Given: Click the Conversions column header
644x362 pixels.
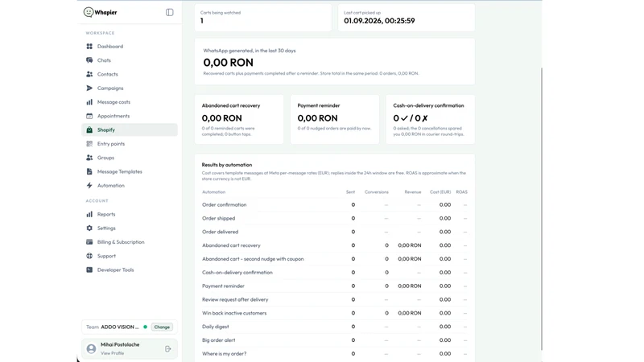Looking at the screenshot, I should click(x=377, y=192).
